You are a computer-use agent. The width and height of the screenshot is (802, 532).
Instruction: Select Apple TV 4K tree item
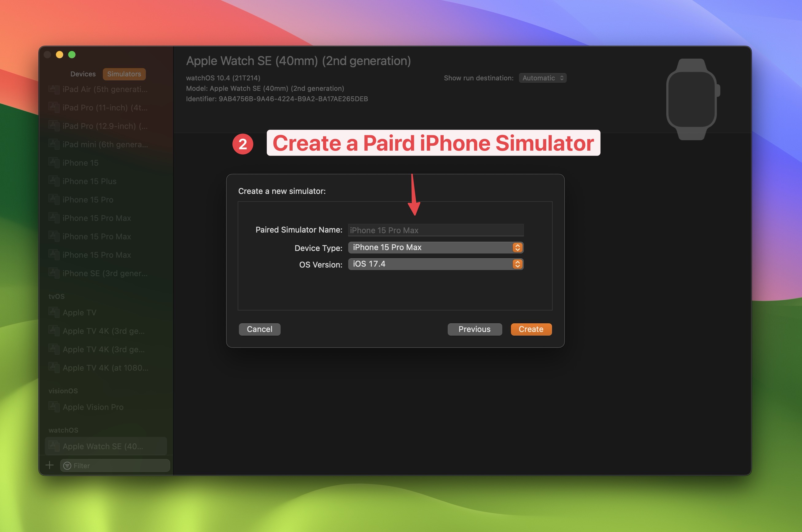(x=105, y=331)
